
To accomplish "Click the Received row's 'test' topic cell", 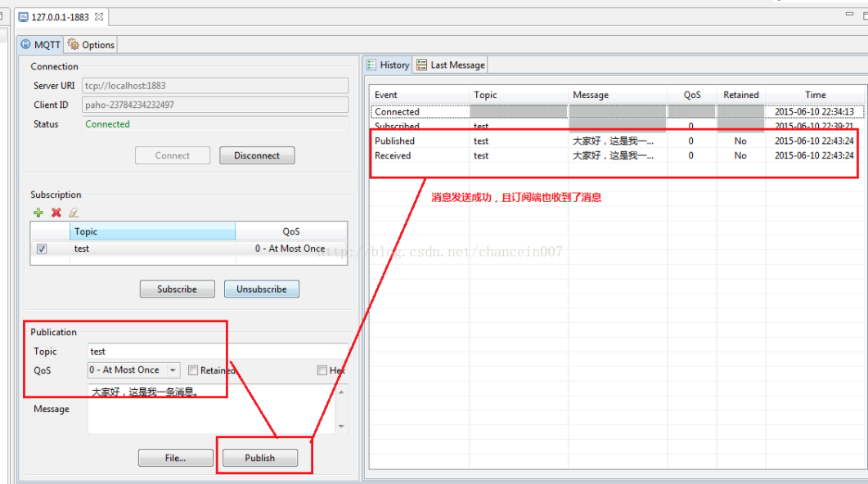I will coord(519,155).
